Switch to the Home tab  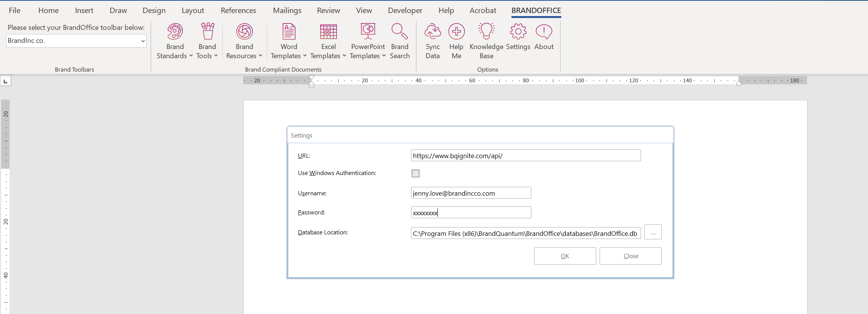tap(48, 10)
